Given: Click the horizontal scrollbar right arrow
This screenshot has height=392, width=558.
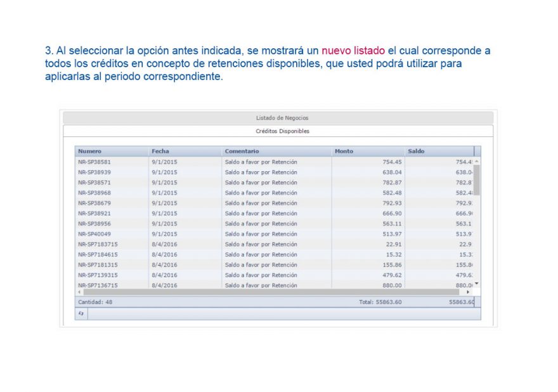Looking at the screenshot, I should (468, 292).
